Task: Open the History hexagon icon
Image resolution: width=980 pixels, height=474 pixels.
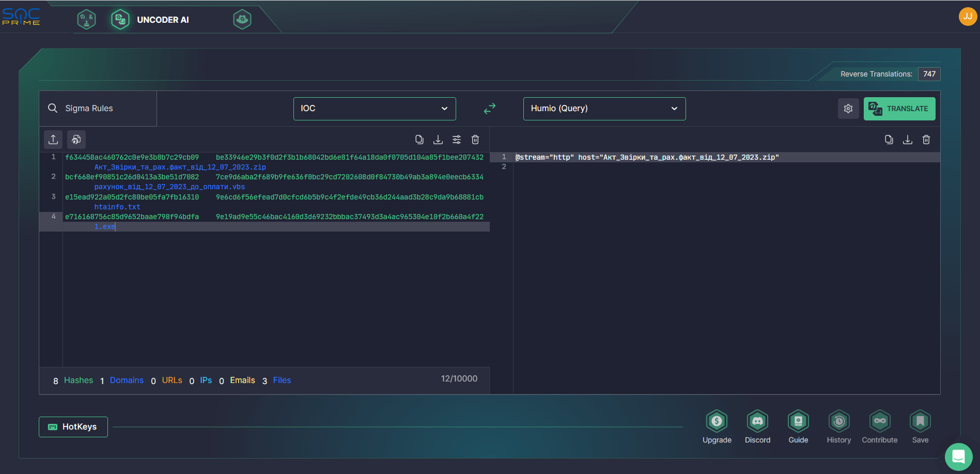Action: 838,422
